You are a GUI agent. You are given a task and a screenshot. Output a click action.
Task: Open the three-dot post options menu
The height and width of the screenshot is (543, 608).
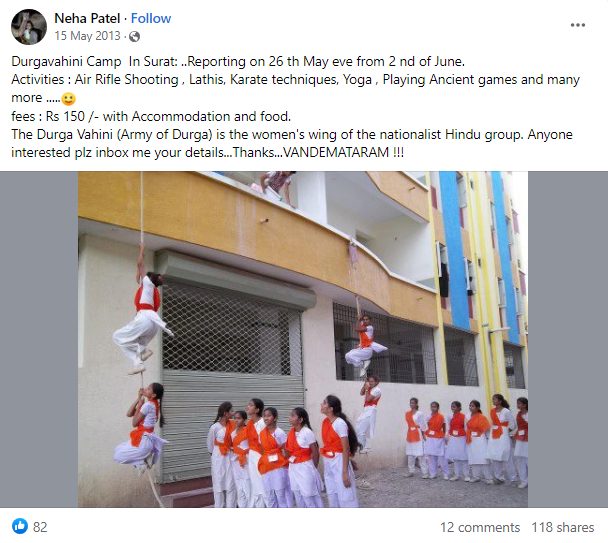click(577, 25)
